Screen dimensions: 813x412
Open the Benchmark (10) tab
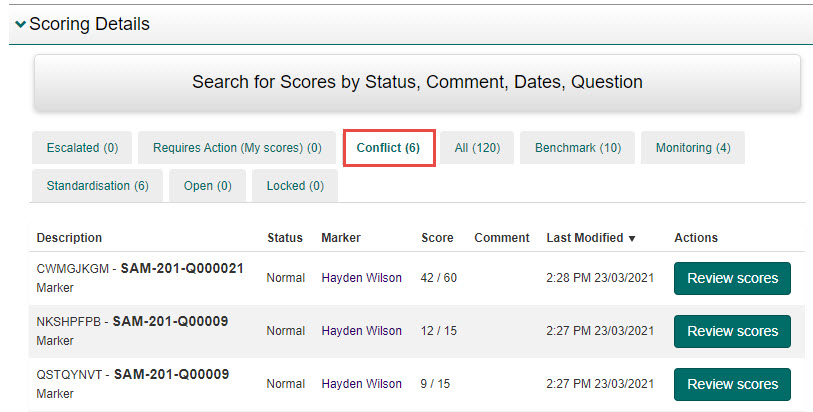click(x=577, y=148)
